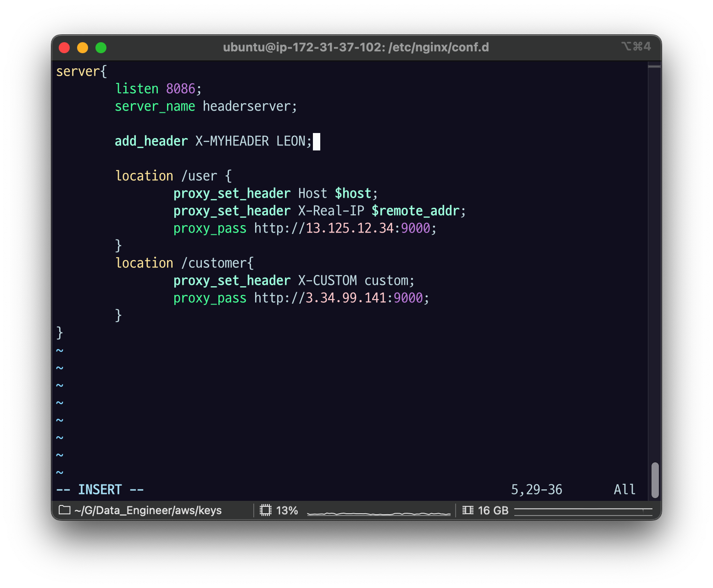Click the X-MYHEADER header name
The height and width of the screenshot is (588, 713).
pyautogui.click(x=232, y=141)
